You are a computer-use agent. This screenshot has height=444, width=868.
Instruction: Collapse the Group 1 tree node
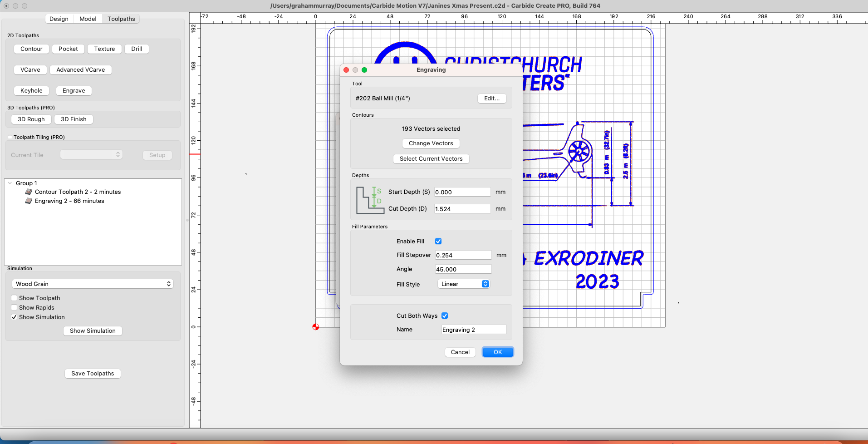pos(10,183)
